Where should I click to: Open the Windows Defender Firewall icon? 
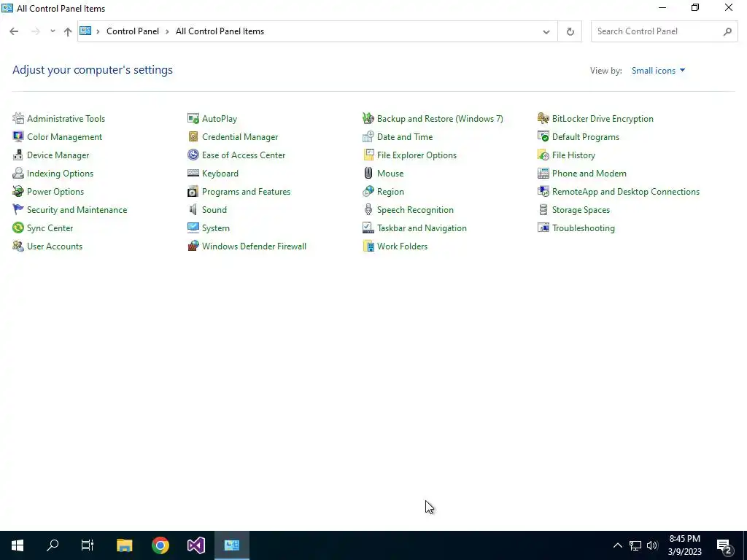point(193,246)
